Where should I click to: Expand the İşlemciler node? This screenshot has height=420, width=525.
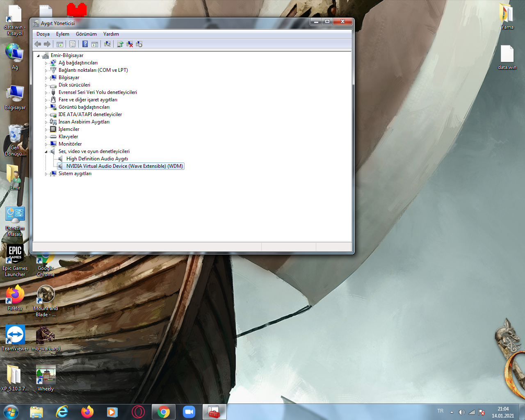(46, 130)
